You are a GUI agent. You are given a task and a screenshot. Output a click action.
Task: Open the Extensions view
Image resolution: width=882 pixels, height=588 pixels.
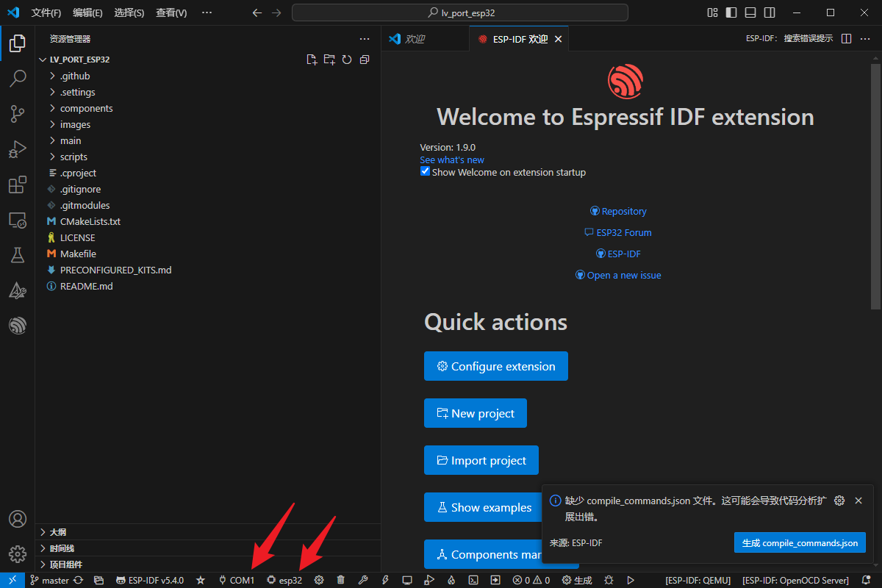(x=17, y=184)
